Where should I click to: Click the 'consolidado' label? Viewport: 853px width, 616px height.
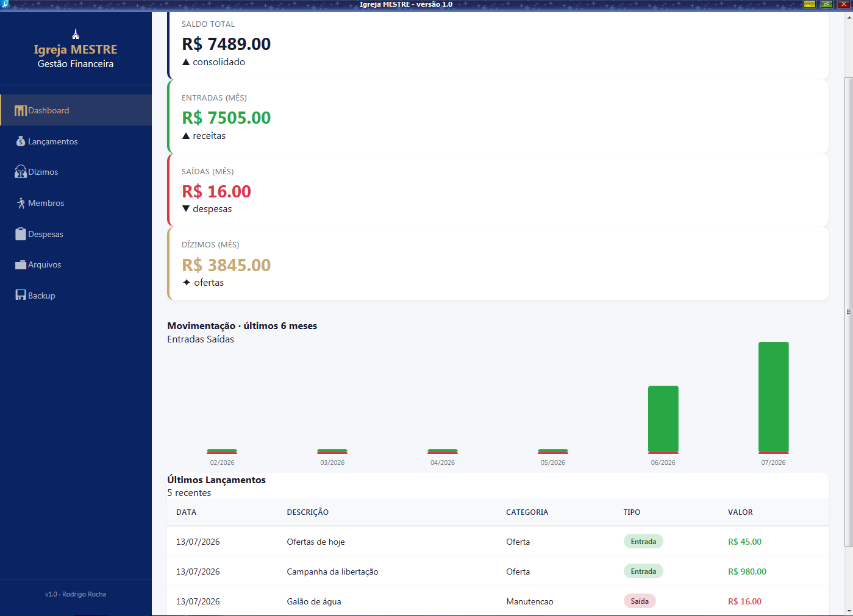click(219, 62)
